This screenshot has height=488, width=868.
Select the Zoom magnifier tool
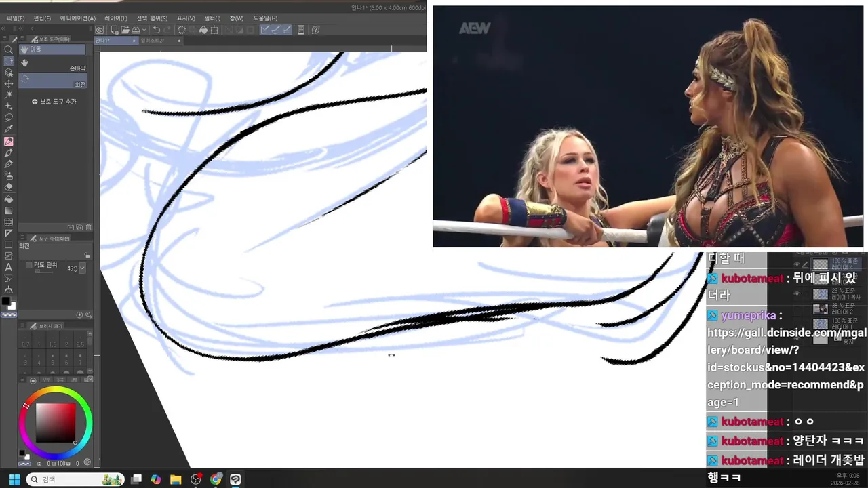[9, 49]
